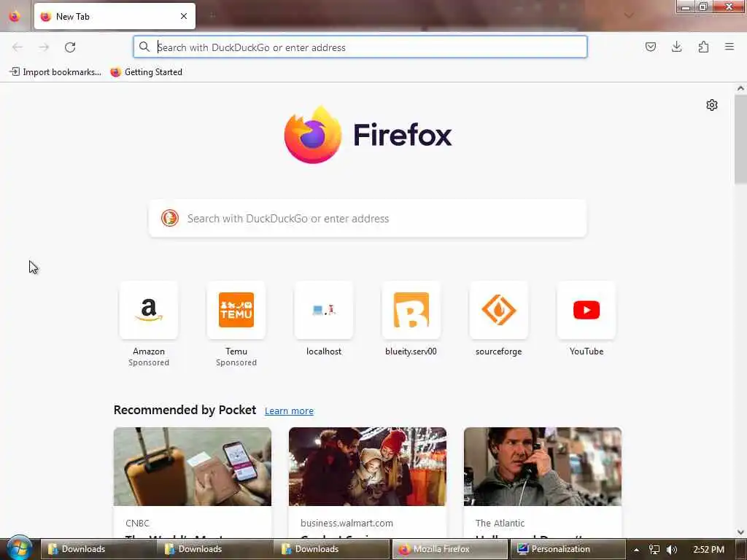This screenshot has width=747, height=560.
Task: Select the New Tab tab
Action: click(115, 16)
